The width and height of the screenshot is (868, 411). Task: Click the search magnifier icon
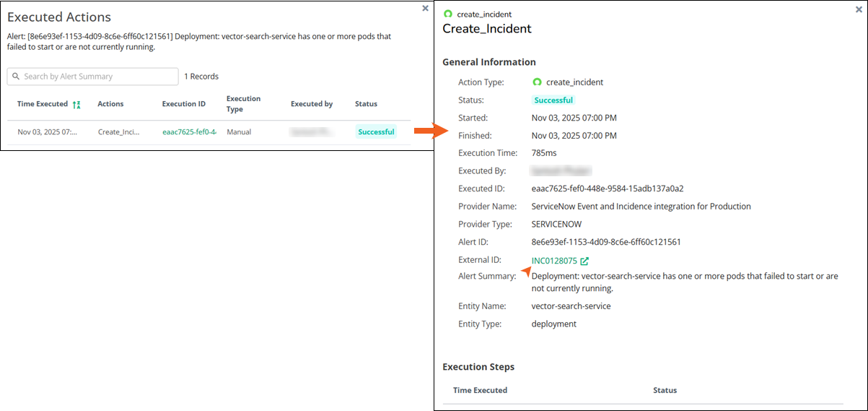point(16,77)
